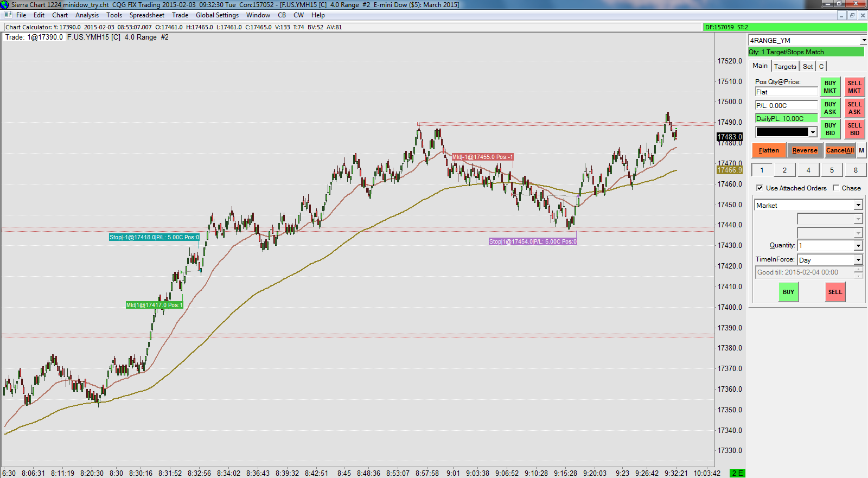Open the Analysis menu
This screenshot has width=868, height=478.
pyautogui.click(x=87, y=15)
